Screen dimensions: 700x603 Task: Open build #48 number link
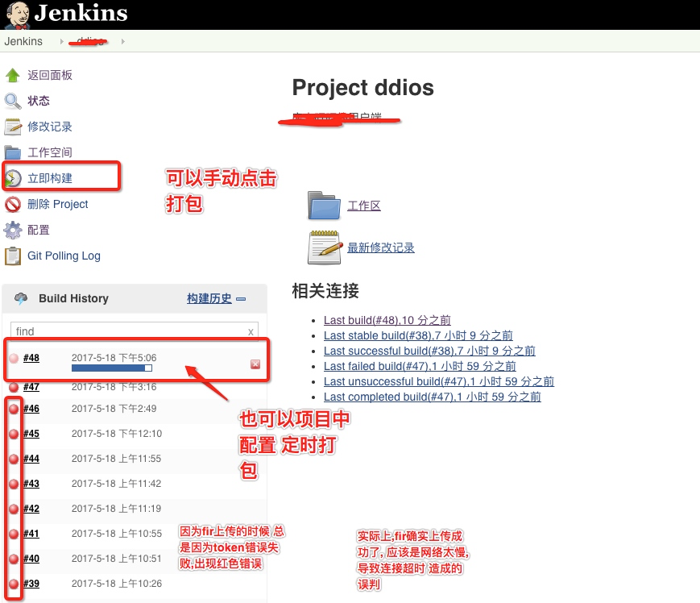tap(31, 358)
